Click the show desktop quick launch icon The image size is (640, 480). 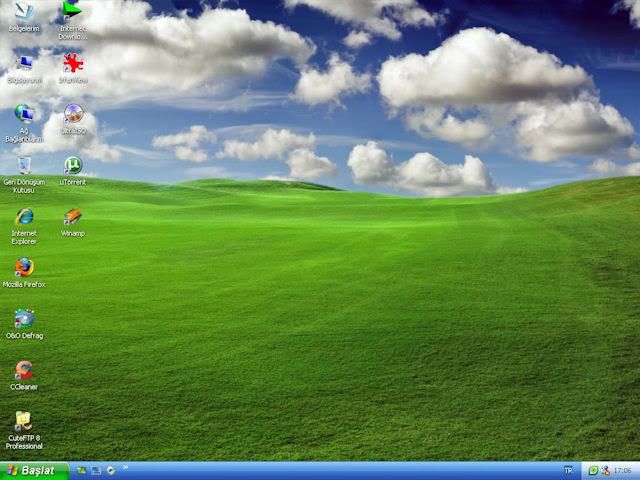96,471
